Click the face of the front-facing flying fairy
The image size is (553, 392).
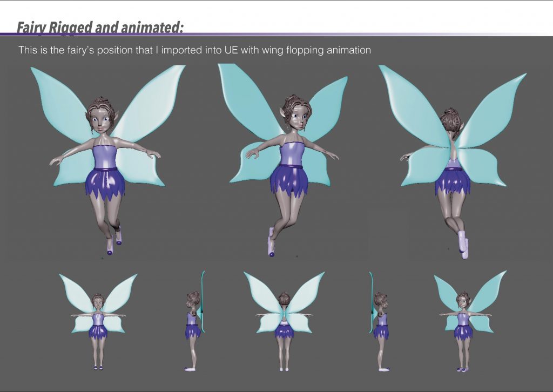point(101,122)
